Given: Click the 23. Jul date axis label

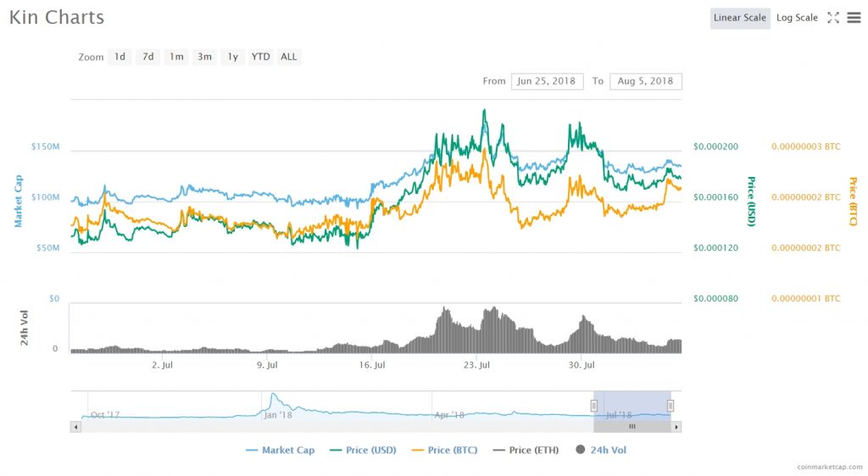Looking at the screenshot, I should click(476, 365).
